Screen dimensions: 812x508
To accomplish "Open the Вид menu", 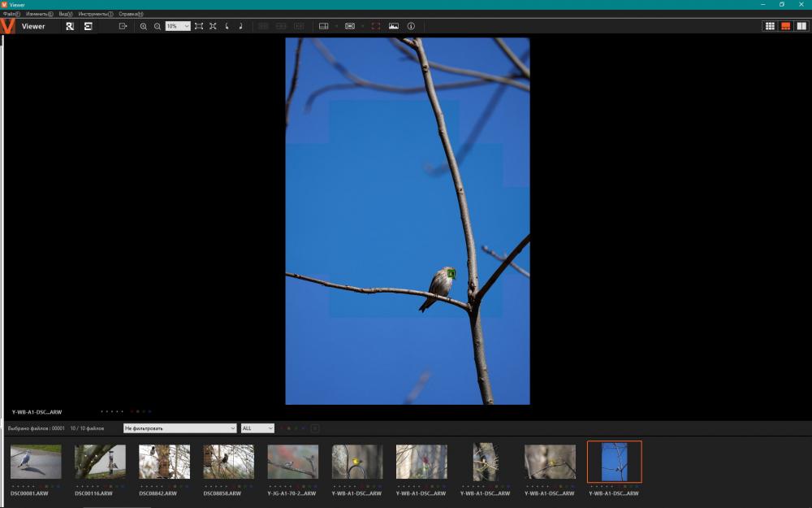I will click(x=66, y=14).
